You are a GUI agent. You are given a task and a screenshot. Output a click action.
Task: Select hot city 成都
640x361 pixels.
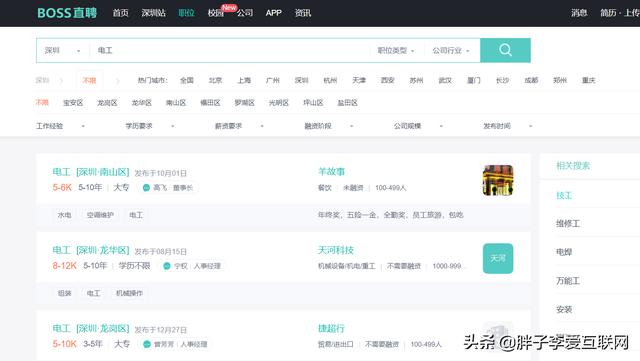tap(531, 80)
